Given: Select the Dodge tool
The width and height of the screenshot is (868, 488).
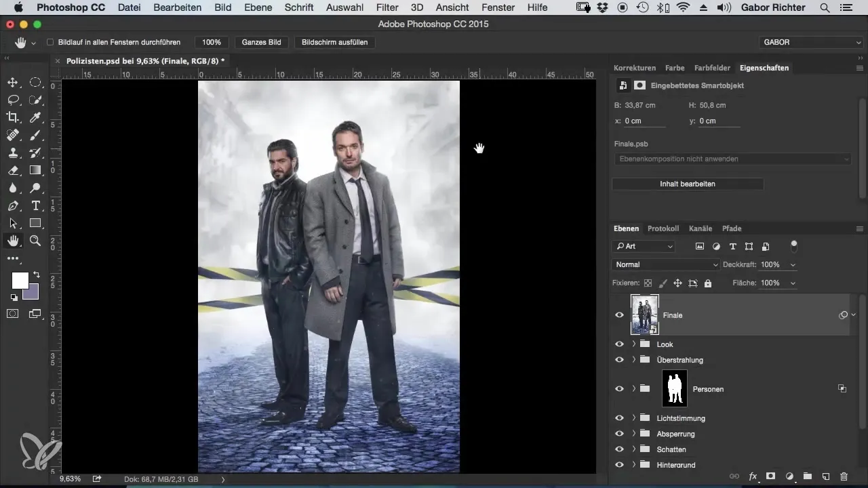Looking at the screenshot, I should (x=35, y=188).
